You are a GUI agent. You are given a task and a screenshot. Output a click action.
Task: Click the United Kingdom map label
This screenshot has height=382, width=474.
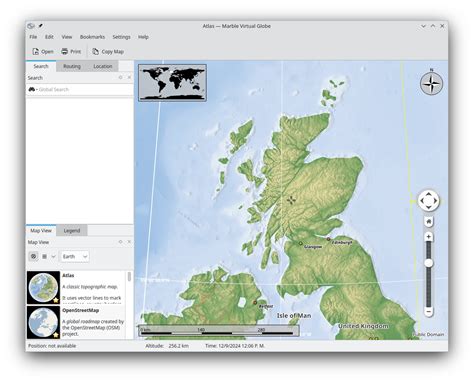[x=363, y=326]
